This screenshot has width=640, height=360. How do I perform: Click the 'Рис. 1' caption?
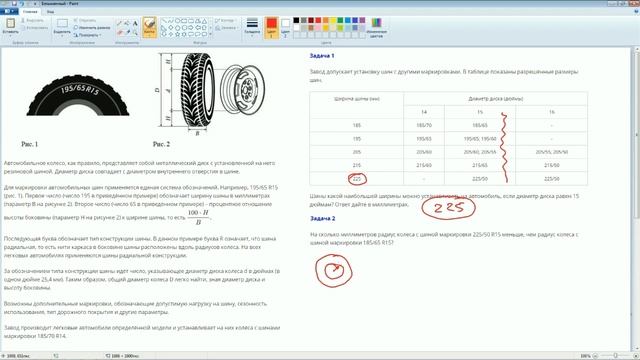point(29,144)
